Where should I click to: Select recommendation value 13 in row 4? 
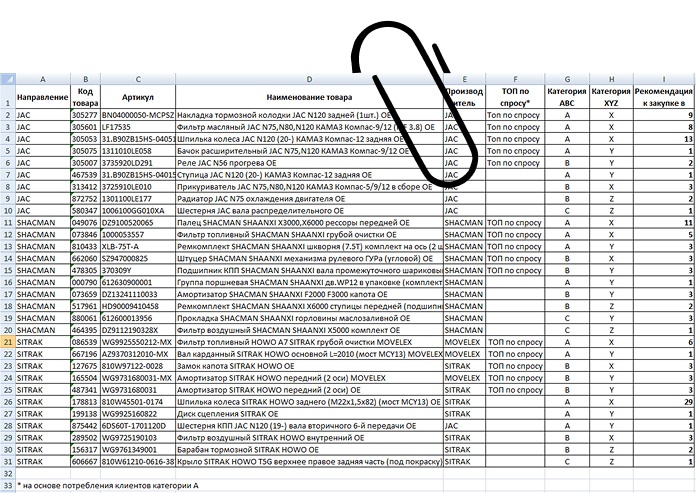pos(664,139)
